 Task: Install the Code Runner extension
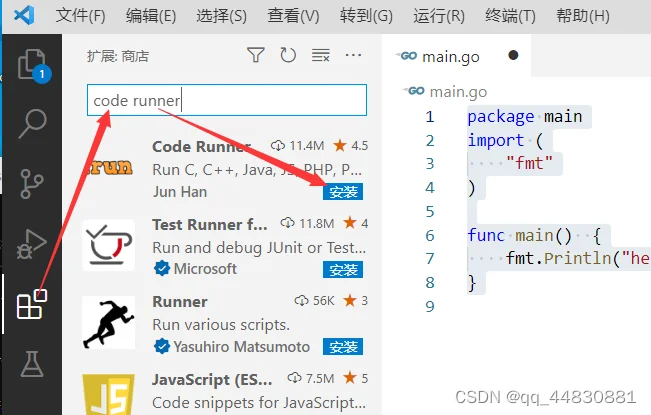343,192
